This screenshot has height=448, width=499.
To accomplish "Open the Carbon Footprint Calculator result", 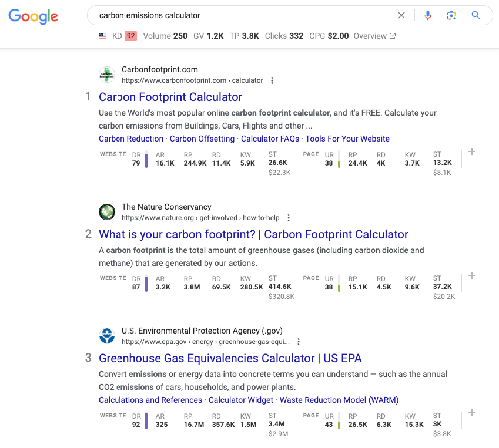I will pyautogui.click(x=170, y=97).
